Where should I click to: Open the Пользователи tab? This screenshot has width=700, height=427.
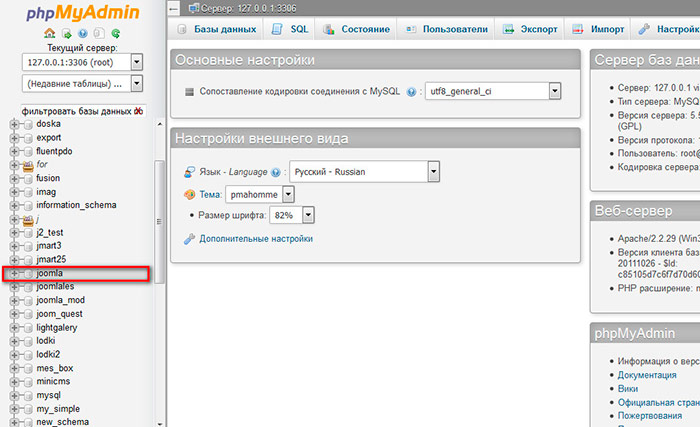[446, 29]
